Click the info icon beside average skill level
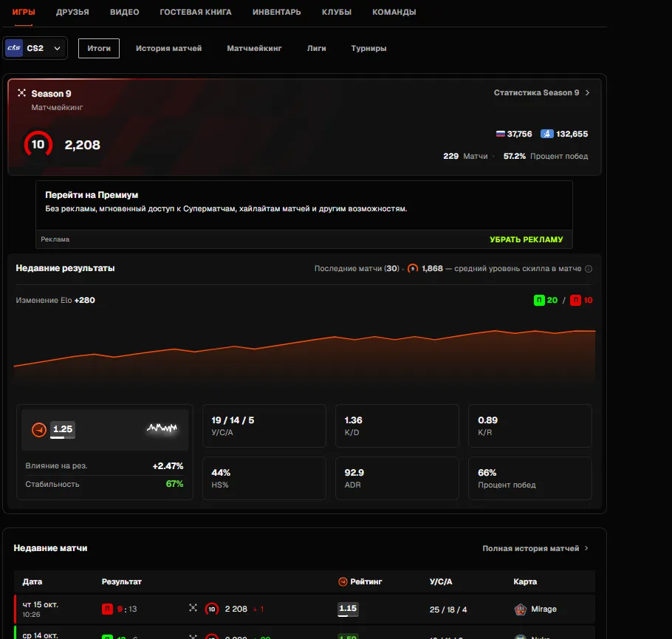The width and height of the screenshot is (672, 639). click(x=589, y=269)
